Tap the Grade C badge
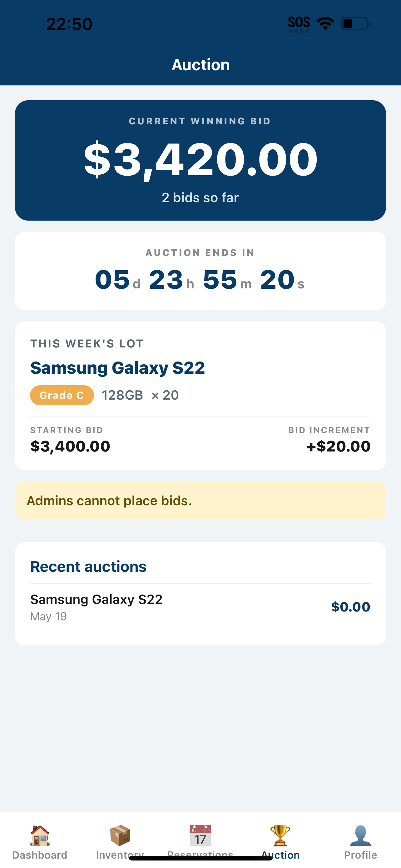Image resolution: width=401 pixels, height=868 pixels. [x=62, y=395]
